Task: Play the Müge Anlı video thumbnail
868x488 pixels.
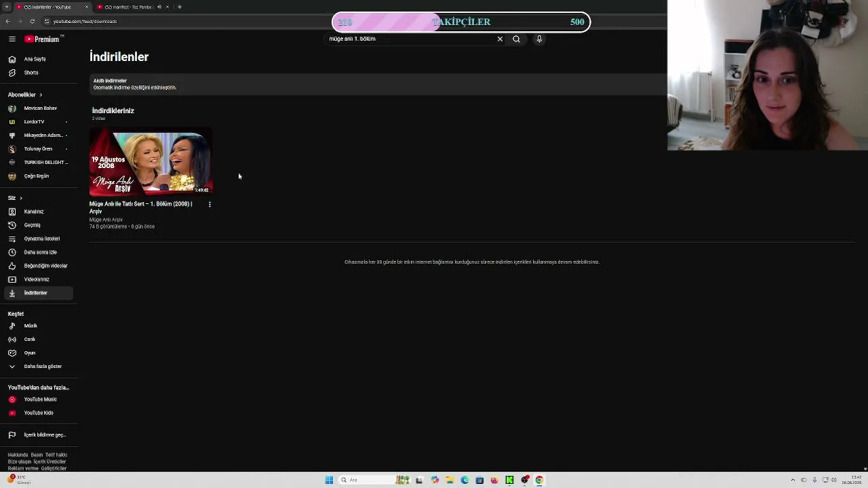Action: [151, 162]
